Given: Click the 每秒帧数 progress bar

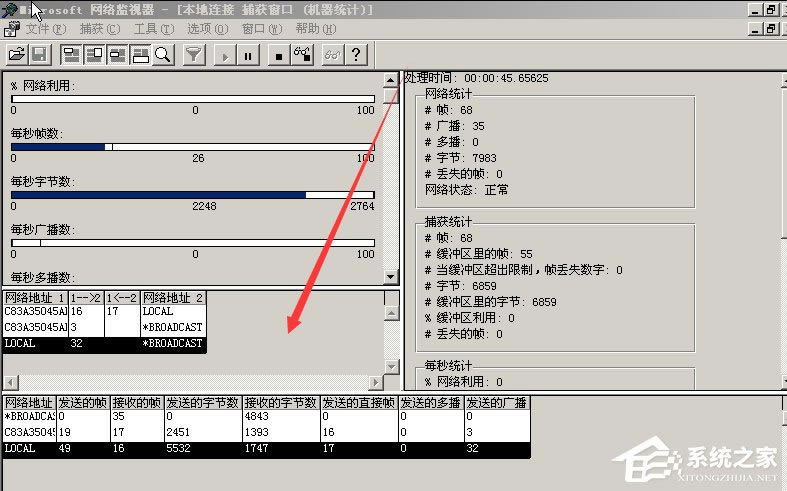Looking at the screenshot, I should pos(193,147).
